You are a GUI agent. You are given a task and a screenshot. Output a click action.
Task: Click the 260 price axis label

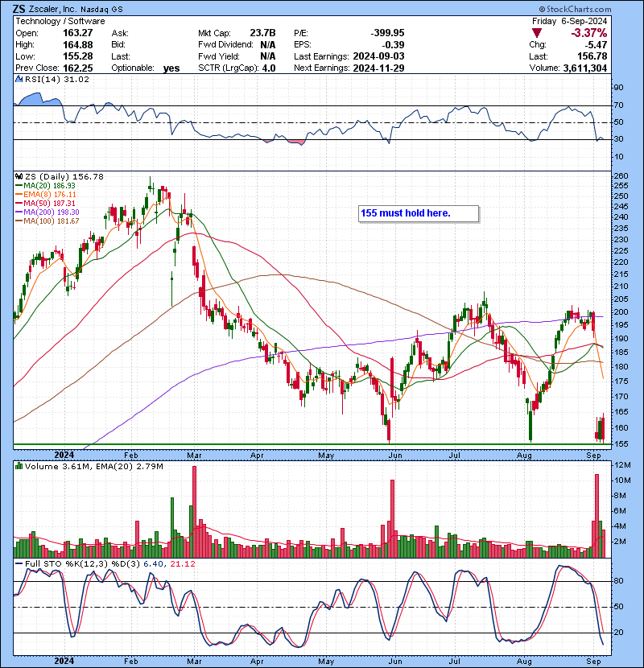click(x=622, y=176)
